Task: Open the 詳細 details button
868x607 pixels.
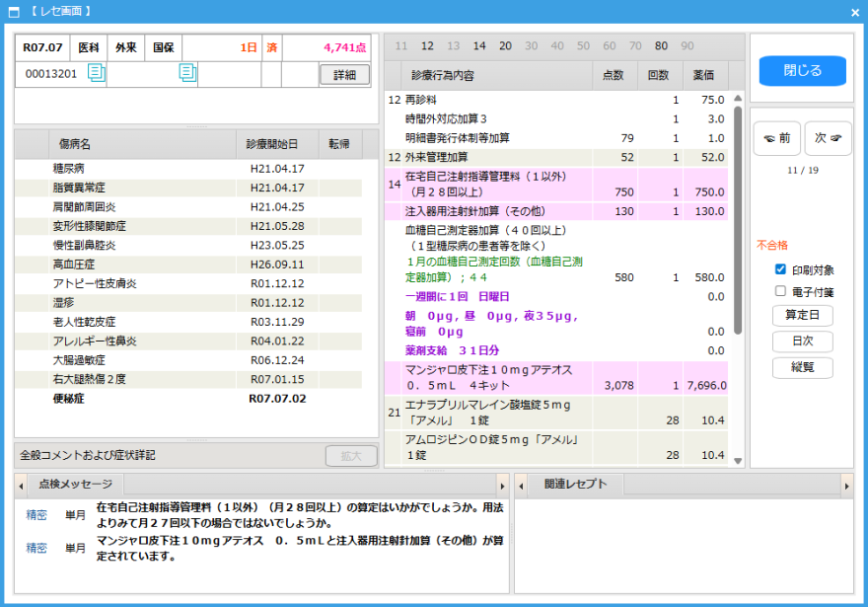Action: click(344, 75)
